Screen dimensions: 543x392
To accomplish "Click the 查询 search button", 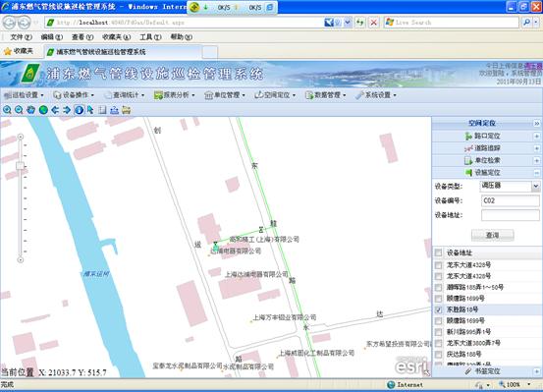I will [x=493, y=235].
